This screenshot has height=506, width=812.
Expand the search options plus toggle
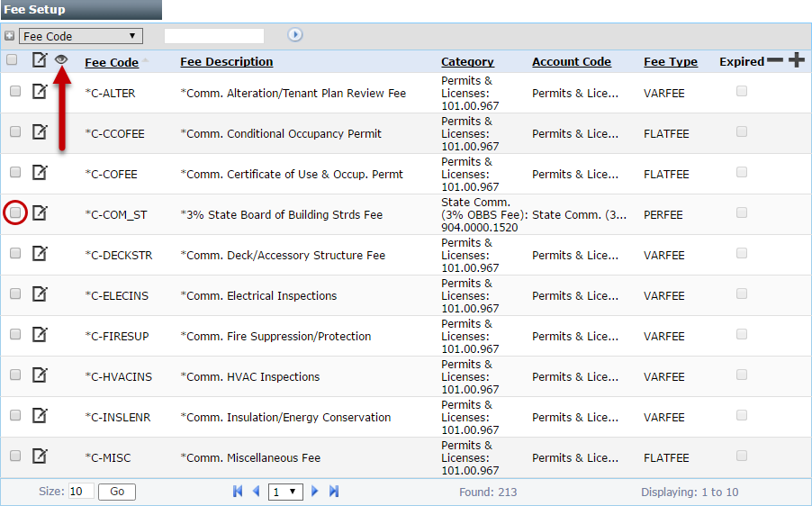point(9,36)
